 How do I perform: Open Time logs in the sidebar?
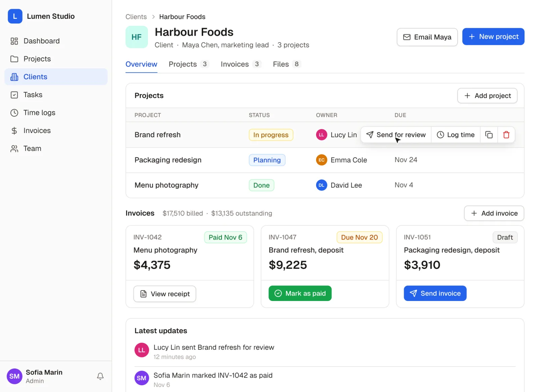[56, 113]
